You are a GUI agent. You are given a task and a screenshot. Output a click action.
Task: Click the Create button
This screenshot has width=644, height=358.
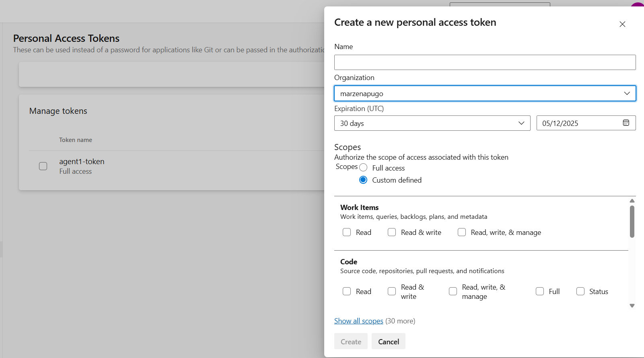(351, 342)
